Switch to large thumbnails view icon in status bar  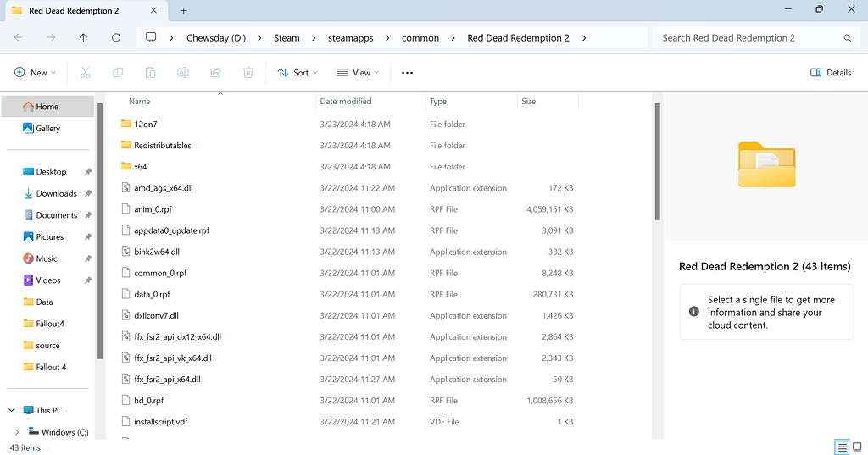[x=857, y=447]
